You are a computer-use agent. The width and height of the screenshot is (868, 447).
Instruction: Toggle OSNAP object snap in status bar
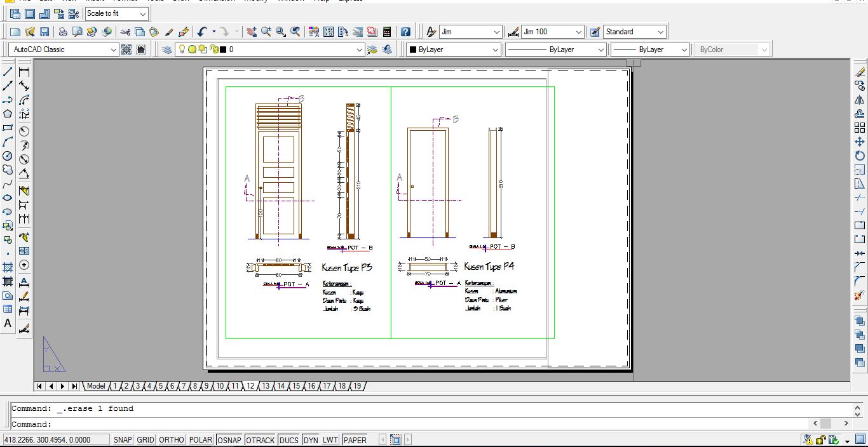pos(229,440)
